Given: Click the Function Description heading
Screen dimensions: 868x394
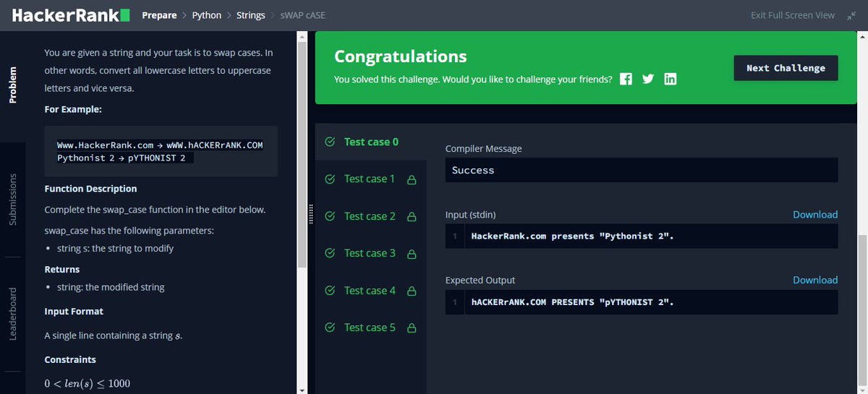Looking at the screenshot, I should click(90, 189).
